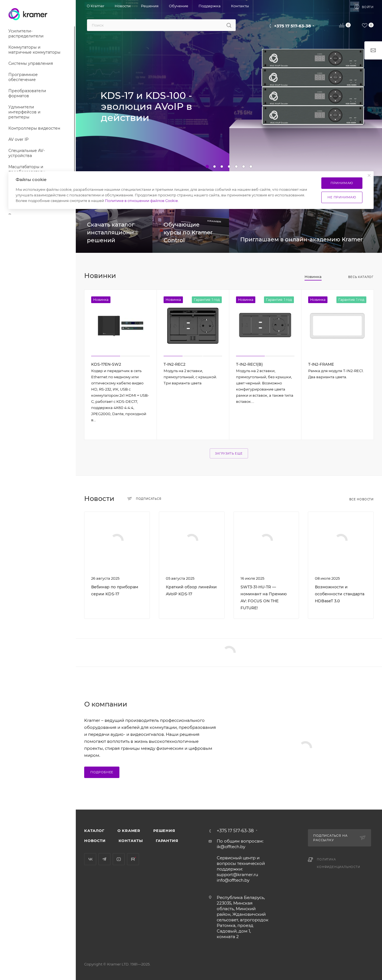
Task: Expand the footer phone number dropdown arrow
Action: (x=256, y=831)
